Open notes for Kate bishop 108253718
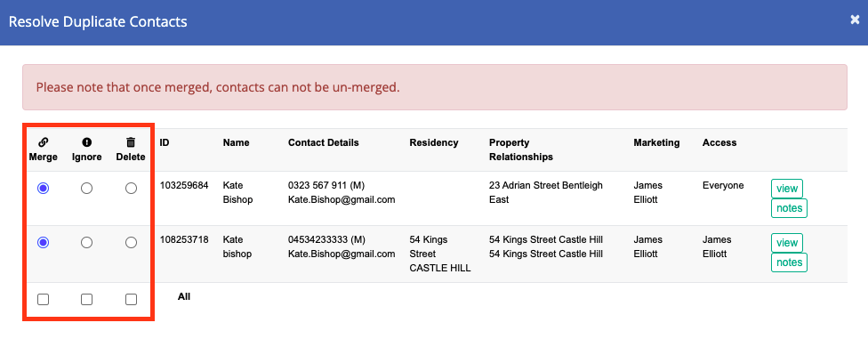Screen dimensions: 868x347 (x=789, y=262)
